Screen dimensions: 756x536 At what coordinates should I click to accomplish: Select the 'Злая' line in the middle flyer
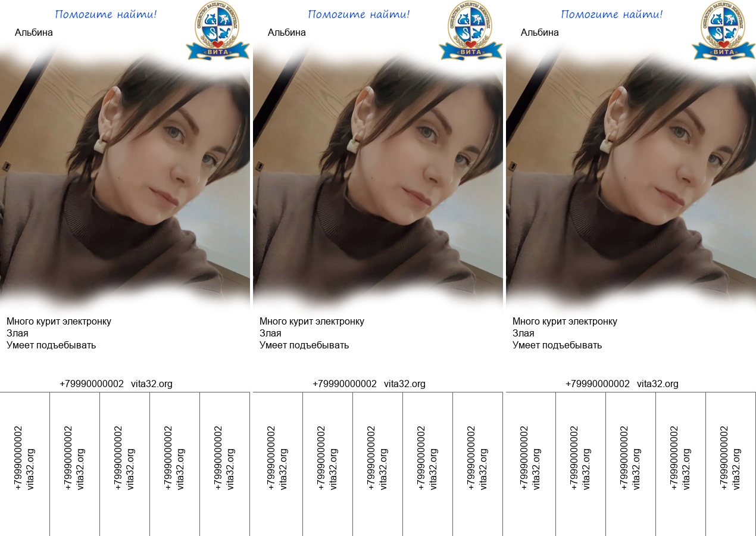270,334
